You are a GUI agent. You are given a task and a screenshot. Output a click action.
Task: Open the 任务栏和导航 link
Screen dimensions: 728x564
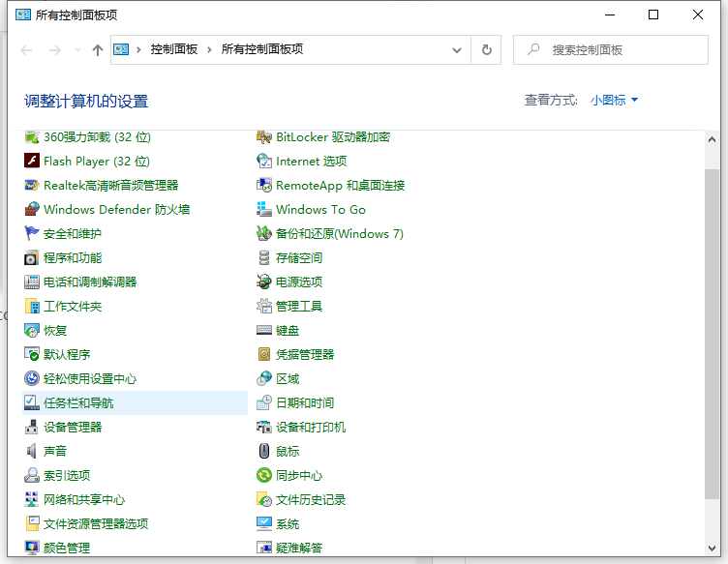click(78, 403)
